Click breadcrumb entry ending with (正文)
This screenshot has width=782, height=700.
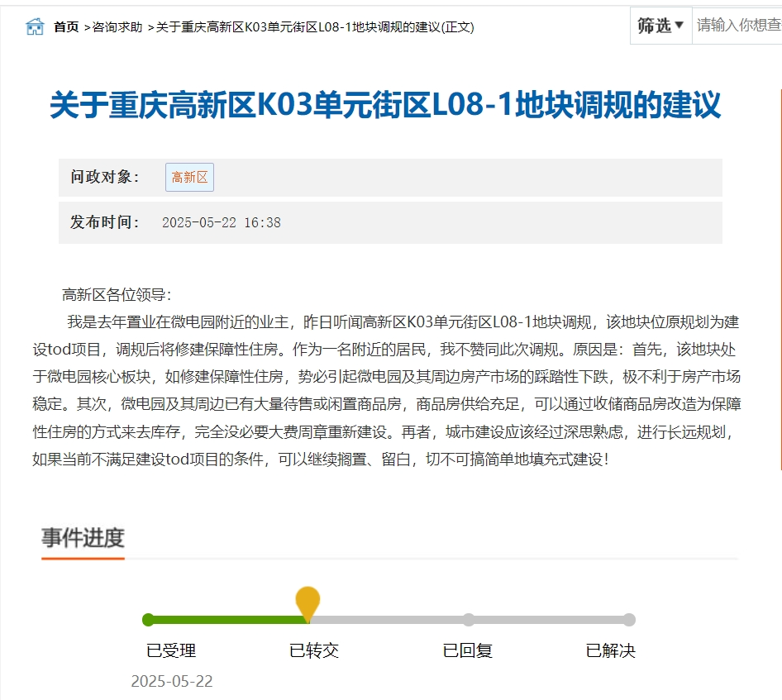(x=315, y=27)
